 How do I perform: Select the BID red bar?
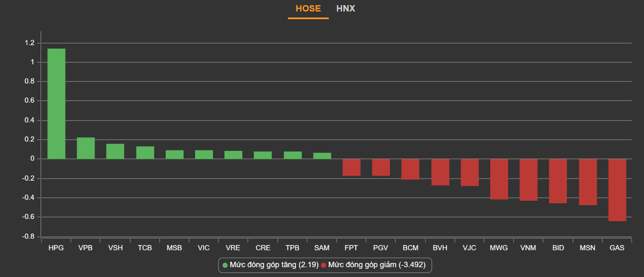[558, 181]
